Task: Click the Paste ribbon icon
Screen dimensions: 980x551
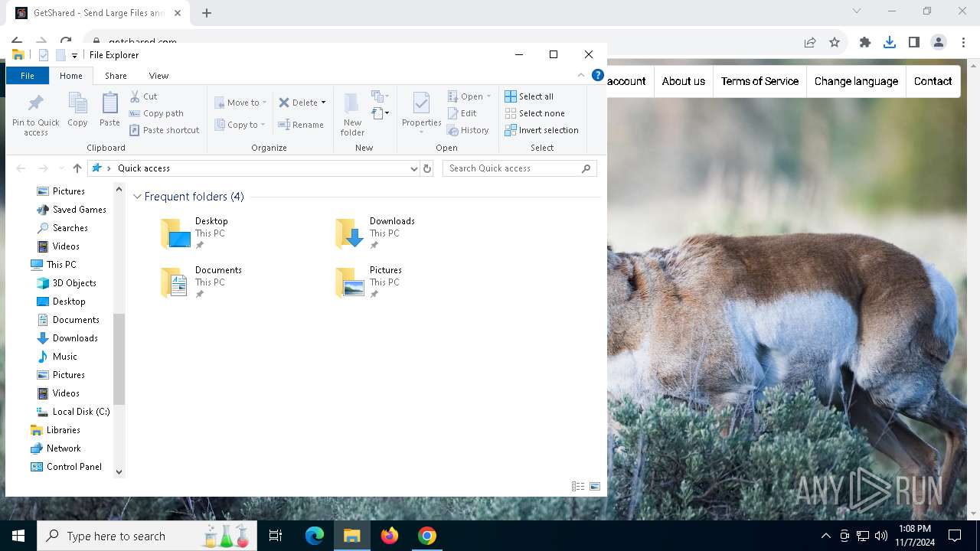Action: coord(109,109)
